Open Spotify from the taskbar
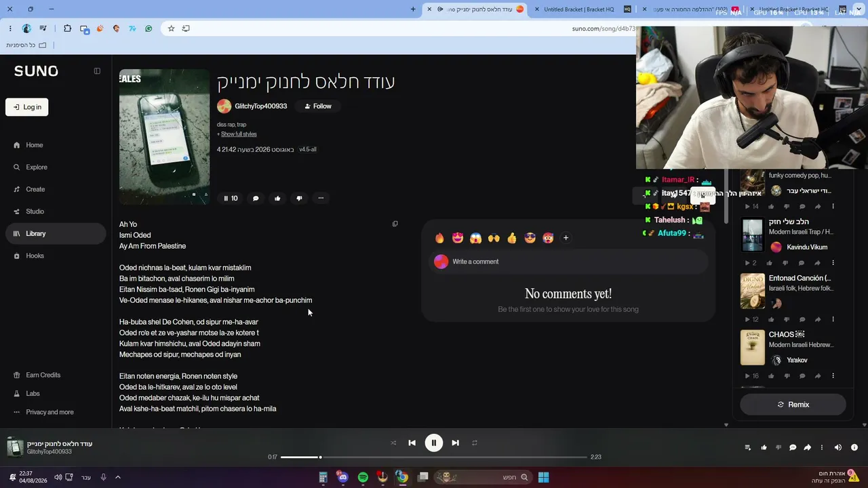Viewport: 868px width, 488px height. click(x=363, y=477)
